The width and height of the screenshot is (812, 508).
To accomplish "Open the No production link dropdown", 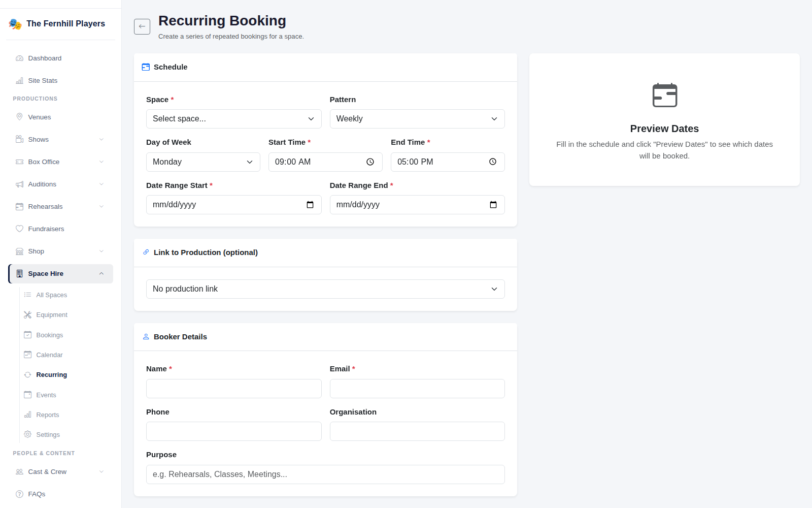I will click(x=325, y=289).
